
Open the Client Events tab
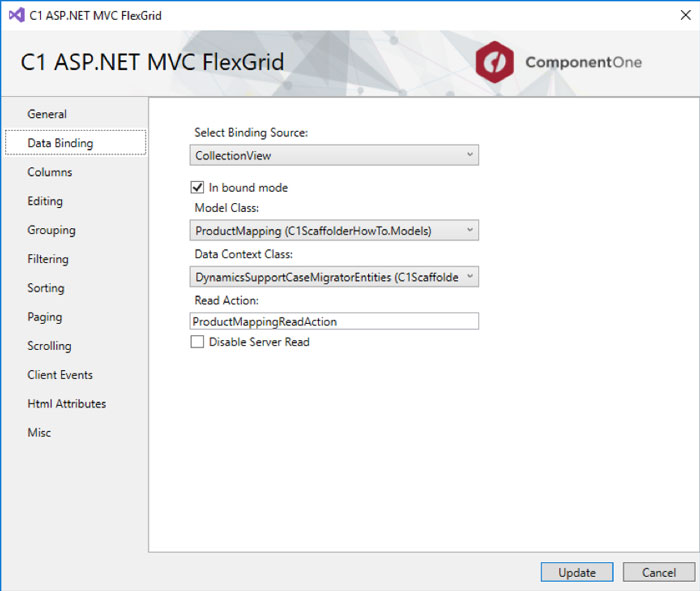[60, 375]
